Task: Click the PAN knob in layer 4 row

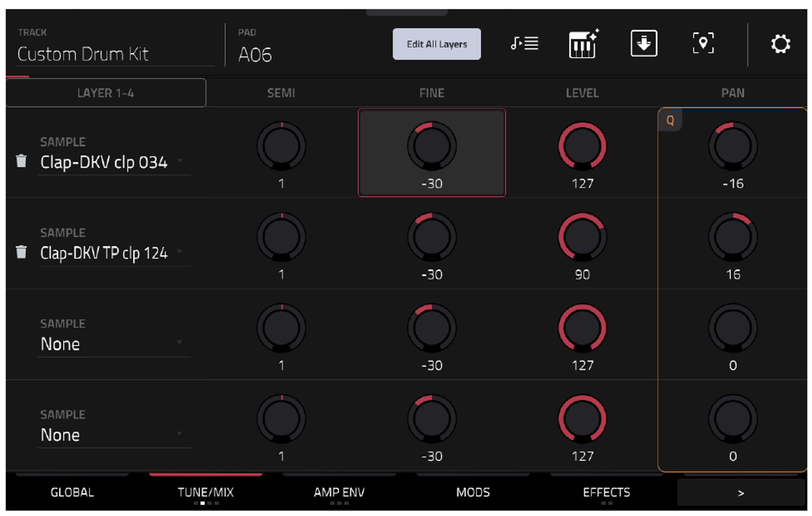Action: tap(733, 419)
